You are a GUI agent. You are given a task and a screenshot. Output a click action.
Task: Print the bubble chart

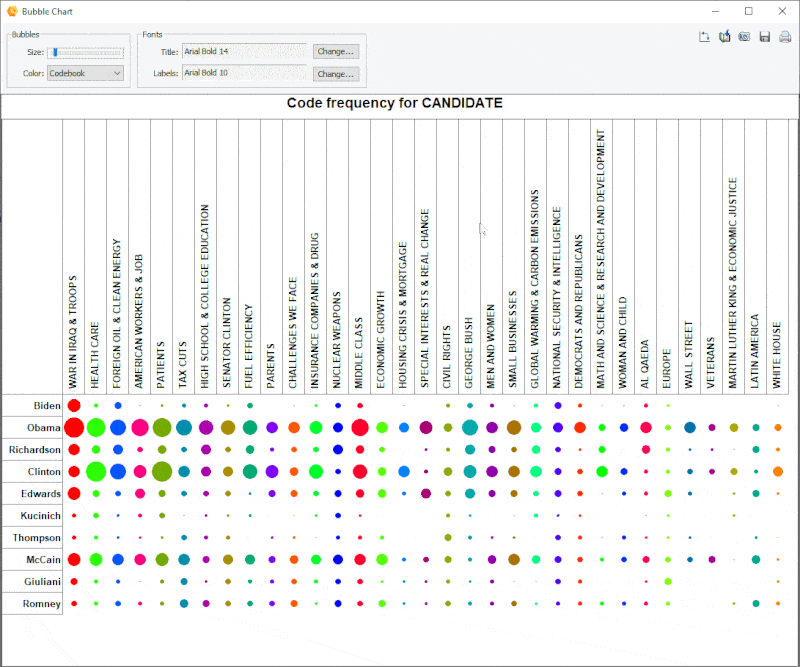[x=785, y=37]
